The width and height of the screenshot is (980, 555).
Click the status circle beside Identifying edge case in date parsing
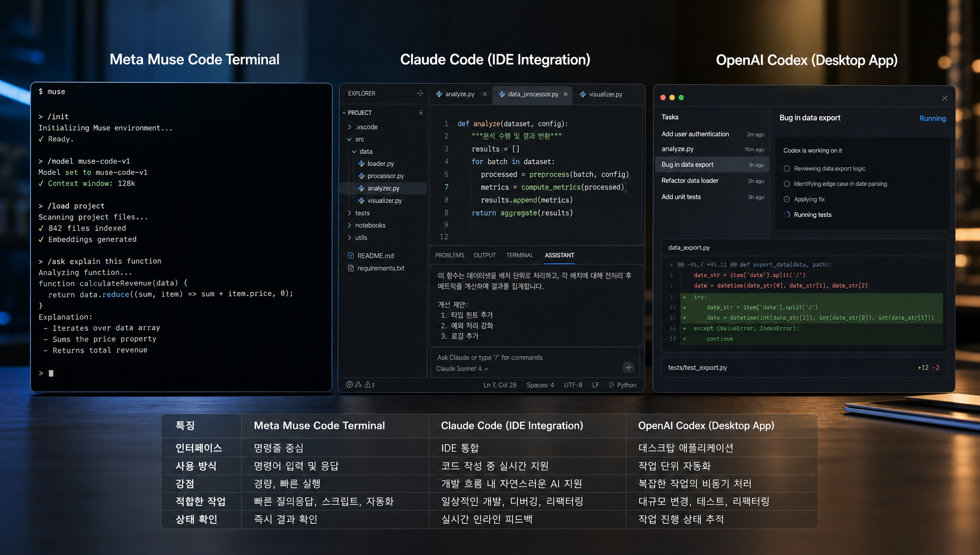pos(787,184)
